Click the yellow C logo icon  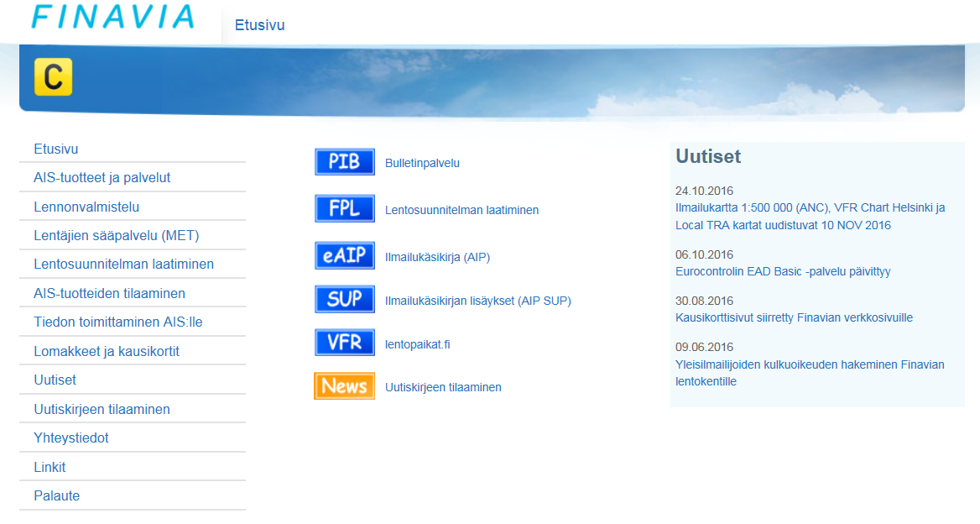[53, 77]
